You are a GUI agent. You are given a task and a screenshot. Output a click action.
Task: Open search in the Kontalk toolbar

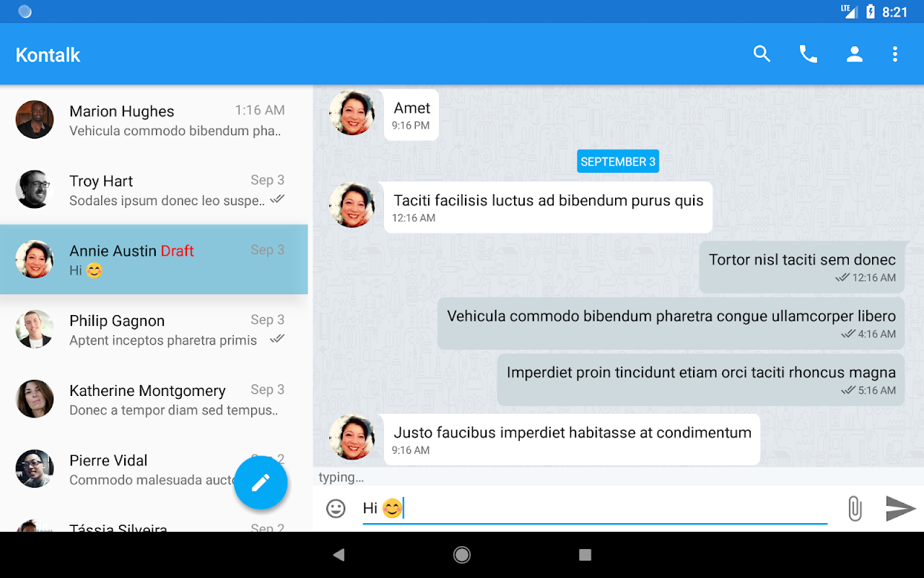tap(762, 54)
